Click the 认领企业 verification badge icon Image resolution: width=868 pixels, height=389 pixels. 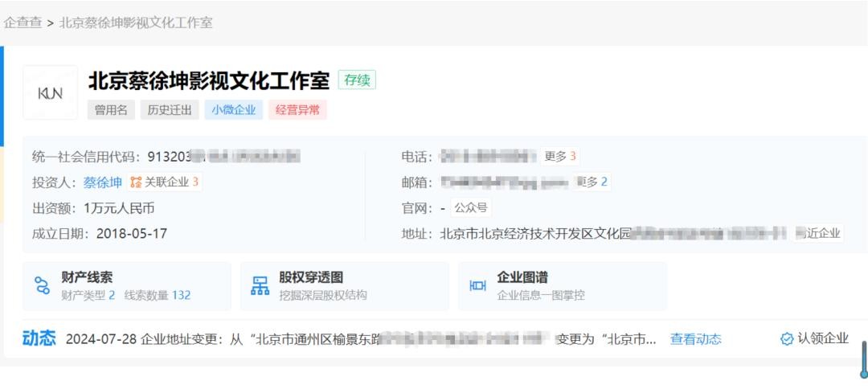786,339
